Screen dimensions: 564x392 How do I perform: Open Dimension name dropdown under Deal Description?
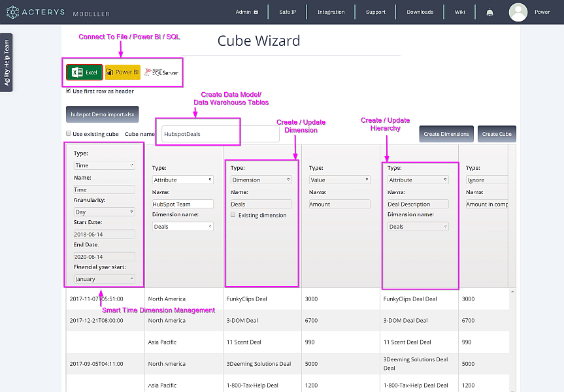418,226
